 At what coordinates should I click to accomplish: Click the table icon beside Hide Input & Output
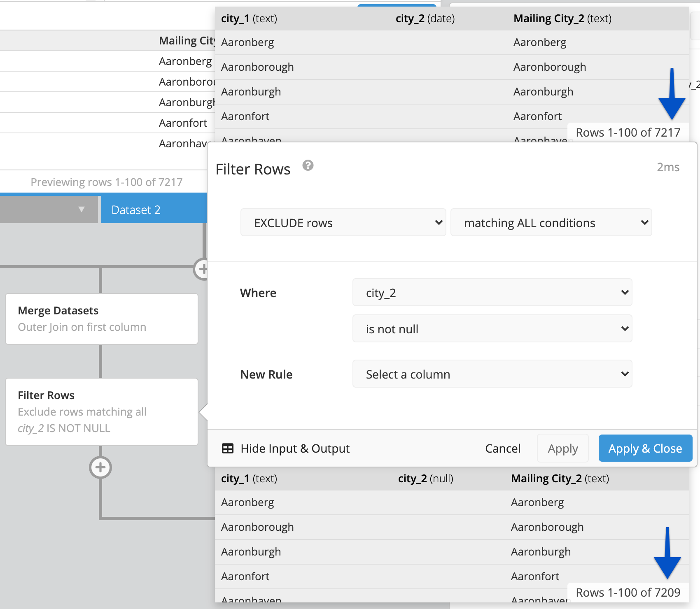(x=228, y=449)
